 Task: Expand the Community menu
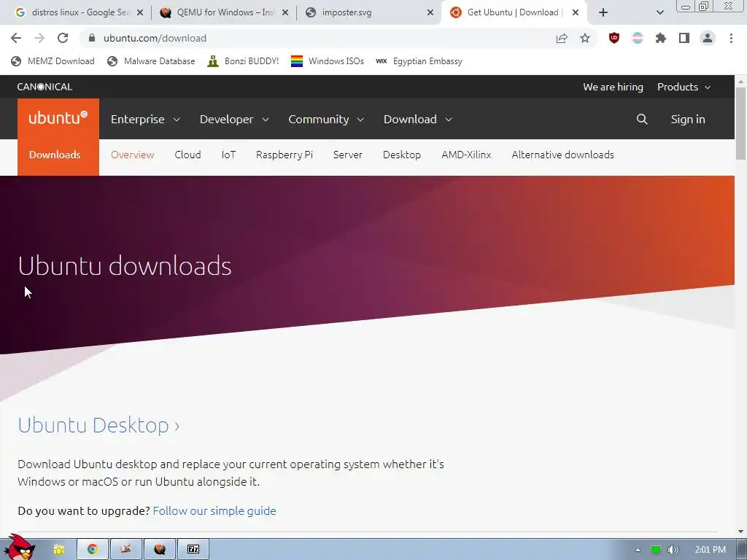[326, 119]
